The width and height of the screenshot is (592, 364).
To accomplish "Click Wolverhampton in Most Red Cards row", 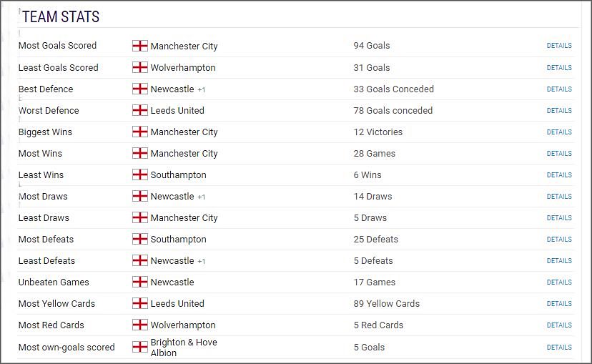I will (x=183, y=325).
